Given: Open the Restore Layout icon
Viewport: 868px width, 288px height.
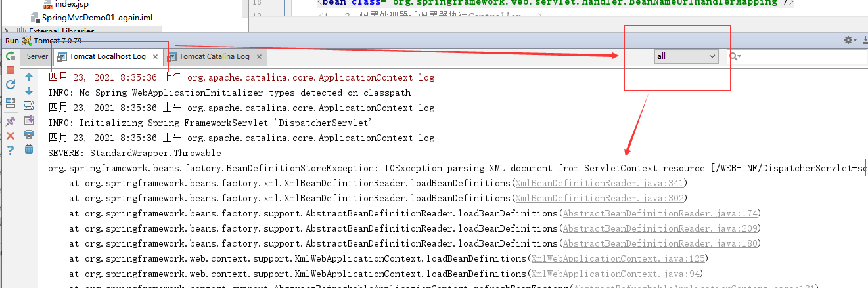Looking at the screenshot, I should [x=11, y=103].
